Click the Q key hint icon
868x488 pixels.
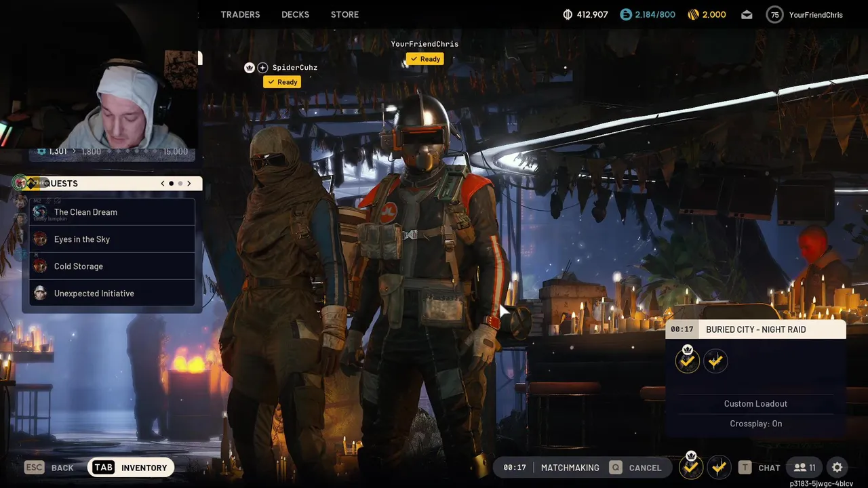tap(615, 468)
